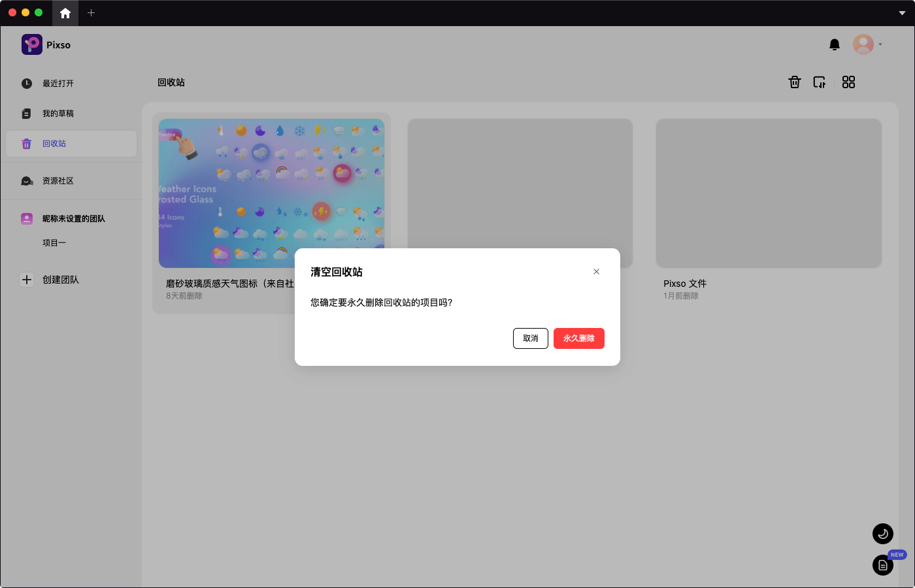Switch to grid view icon

point(848,82)
